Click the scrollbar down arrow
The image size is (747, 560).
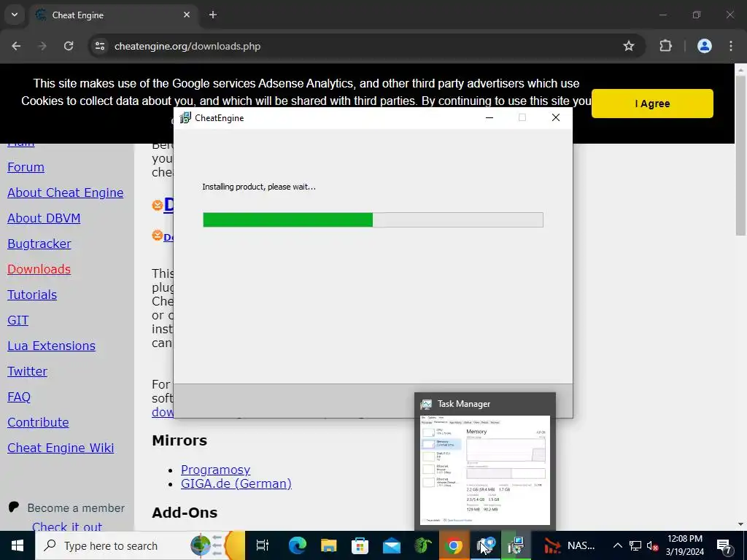pos(740,524)
